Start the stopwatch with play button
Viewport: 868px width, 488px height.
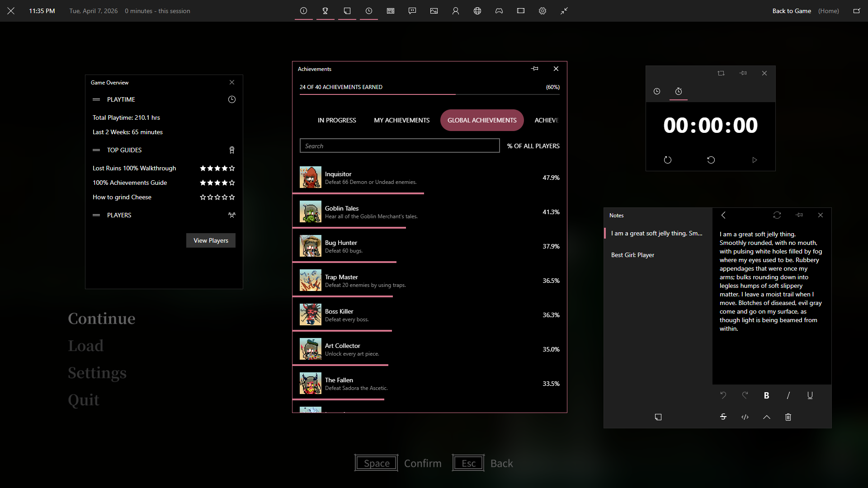[x=754, y=160]
